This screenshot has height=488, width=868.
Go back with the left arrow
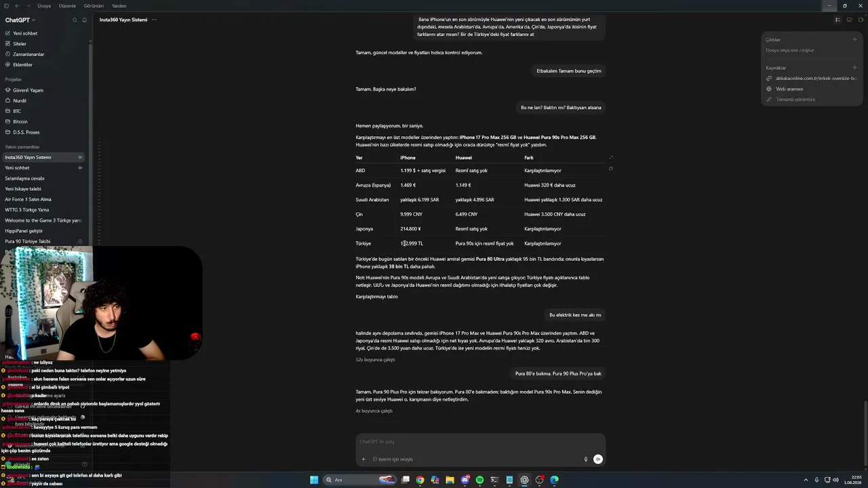coord(17,5)
